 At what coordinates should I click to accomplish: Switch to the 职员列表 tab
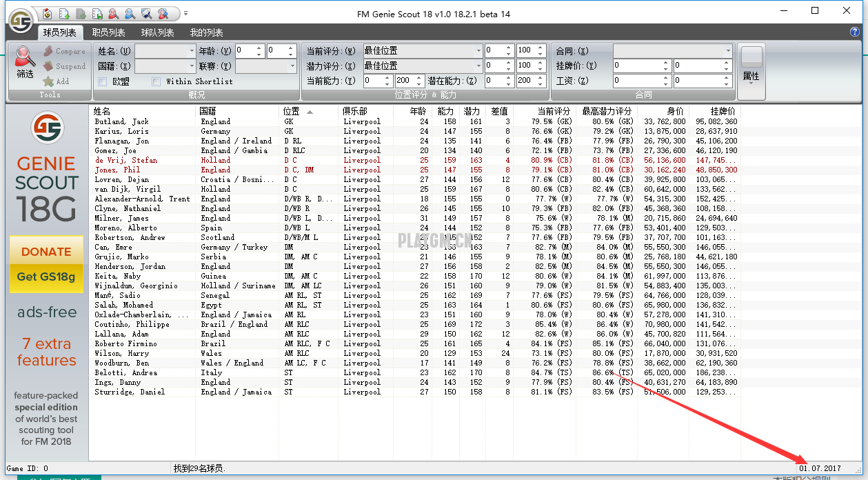(108, 32)
